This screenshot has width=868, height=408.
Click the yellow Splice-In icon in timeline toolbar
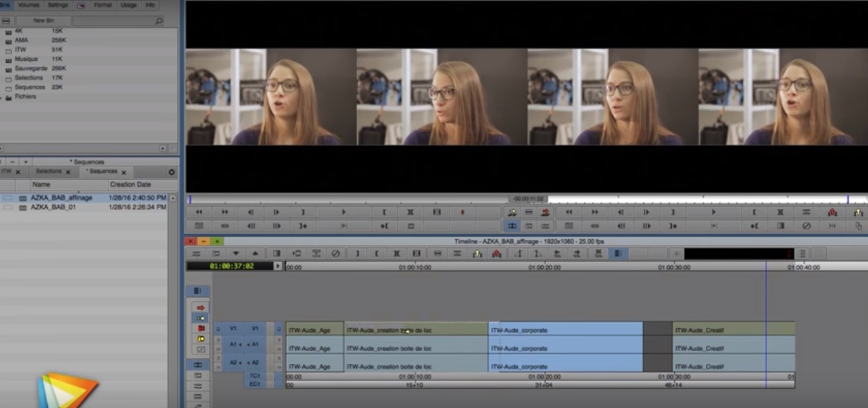[x=477, y=253]
